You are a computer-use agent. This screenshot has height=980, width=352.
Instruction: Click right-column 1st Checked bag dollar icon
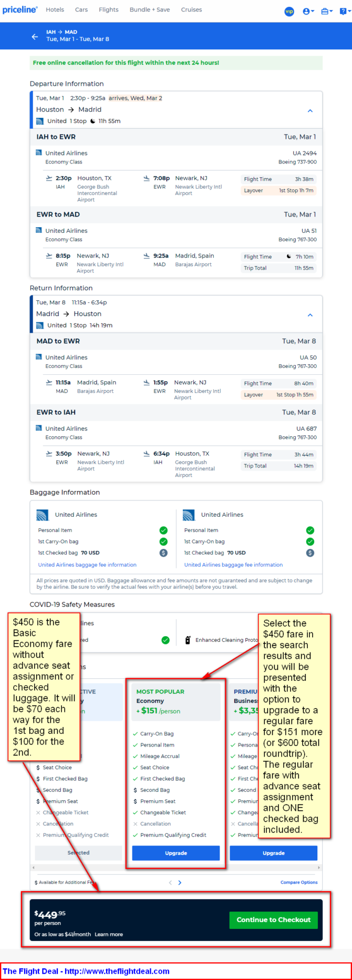310,553
